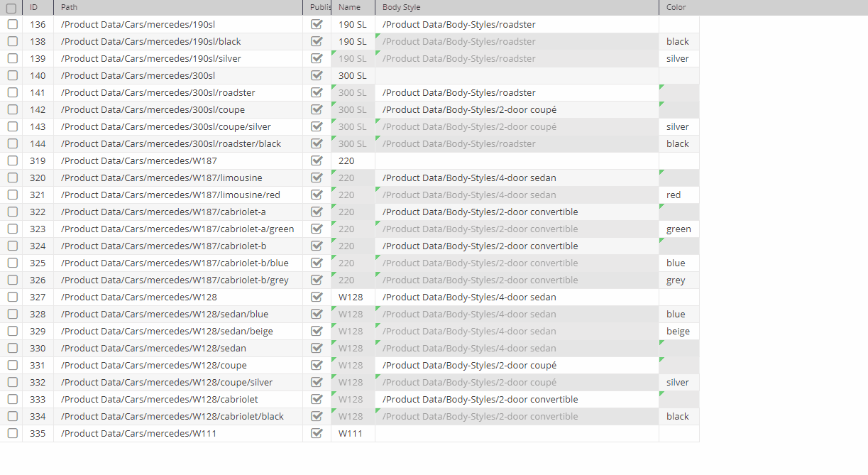Click the empty Color cell of row 140
Viewport: 868px width, 475px height.
click(x=678, y=75)
